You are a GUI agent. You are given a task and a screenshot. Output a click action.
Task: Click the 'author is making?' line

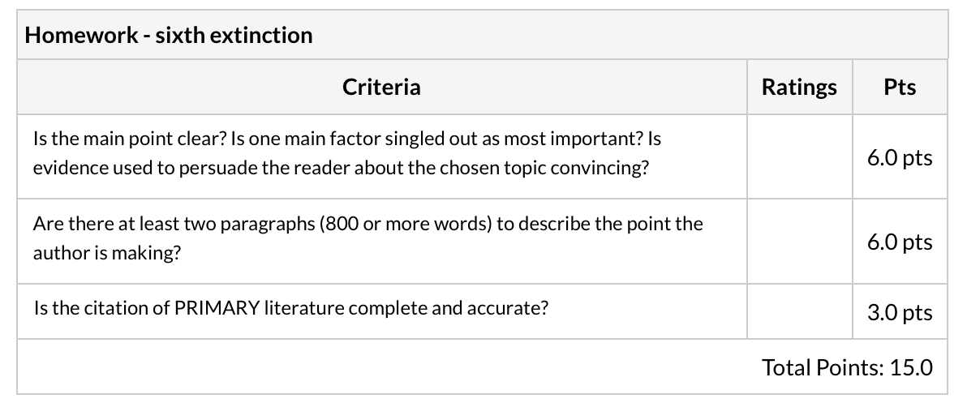coord(107,254)
